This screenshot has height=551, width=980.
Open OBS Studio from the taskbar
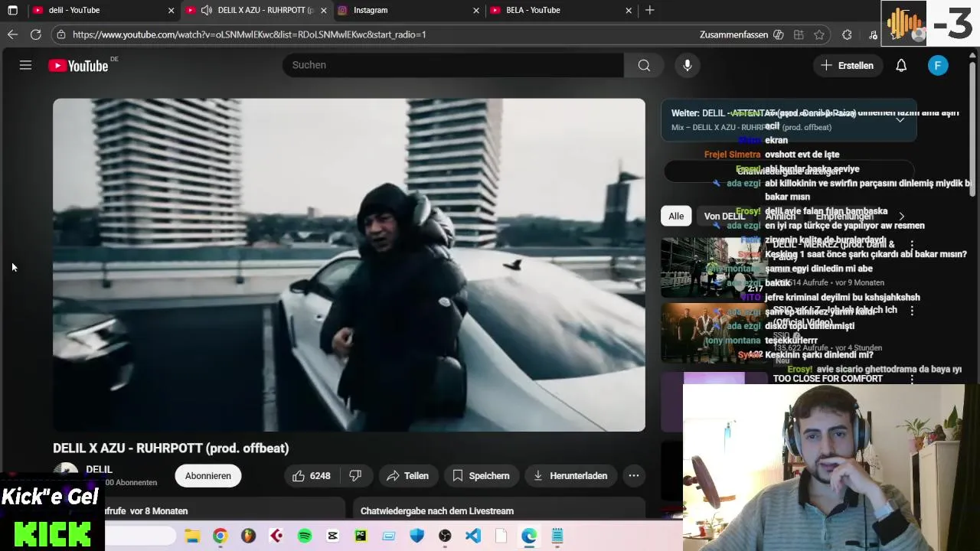[x=445, y=536]
